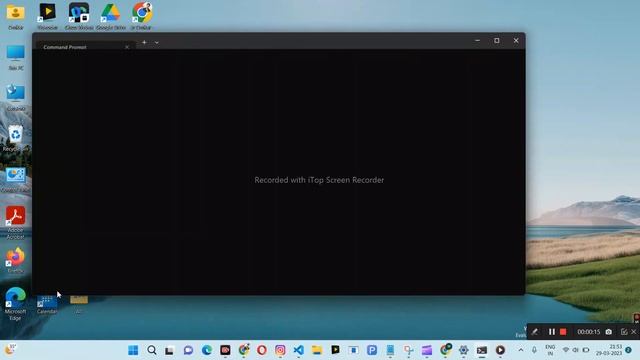The height and width of the screenshot is (360, 640).
Task: Open File Explorer from taskbar
Action: tap(317, 350)
